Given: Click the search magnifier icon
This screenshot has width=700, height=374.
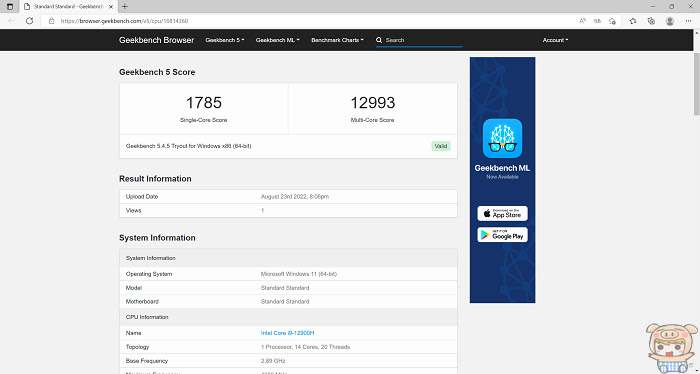Looking at the screenshot, I should coord(379,40).
